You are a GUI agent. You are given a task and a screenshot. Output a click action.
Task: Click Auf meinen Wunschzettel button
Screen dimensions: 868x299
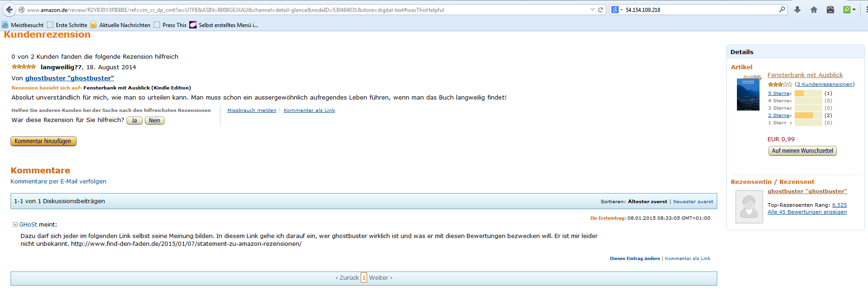802,151
